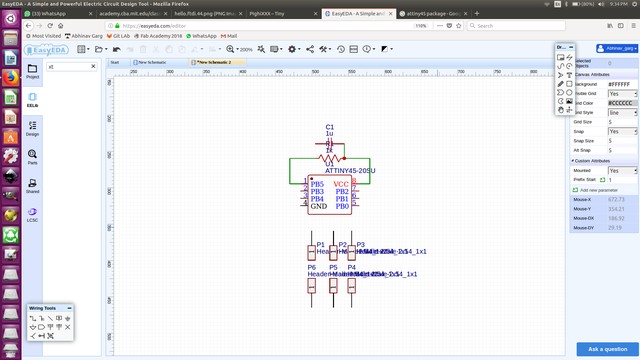The image size is (640, 360).
Task: Select the Ellipse tool in Drawing Tools
Action: (569, 93)
